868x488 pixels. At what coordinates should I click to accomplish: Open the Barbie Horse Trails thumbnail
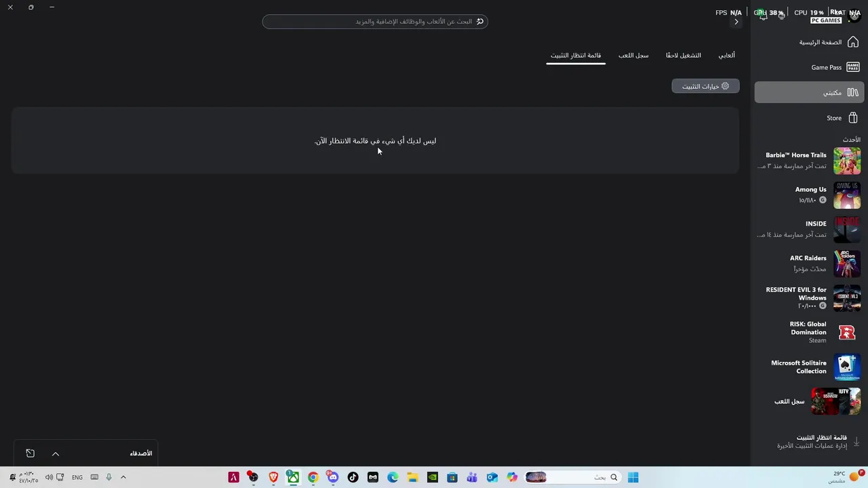(x=847, y=161)
